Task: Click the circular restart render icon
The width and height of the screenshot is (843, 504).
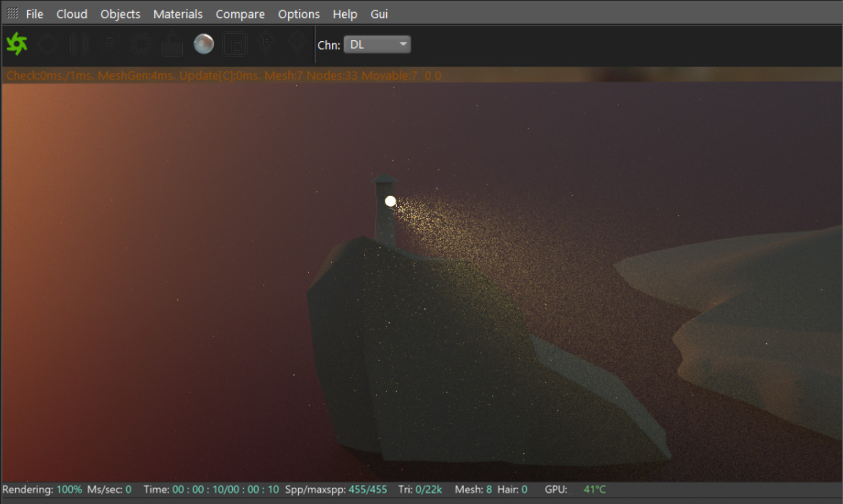Action: (48, 44)
